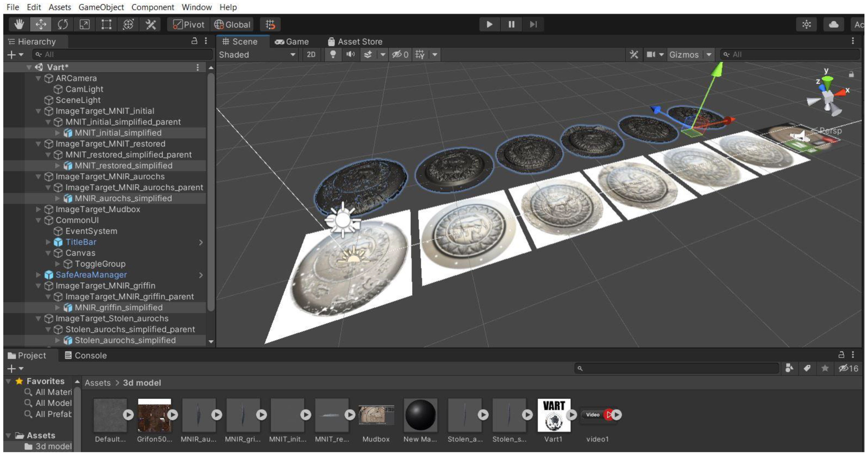Click the Step forward button
Screen dimensions: 868x455
[533, 24]
